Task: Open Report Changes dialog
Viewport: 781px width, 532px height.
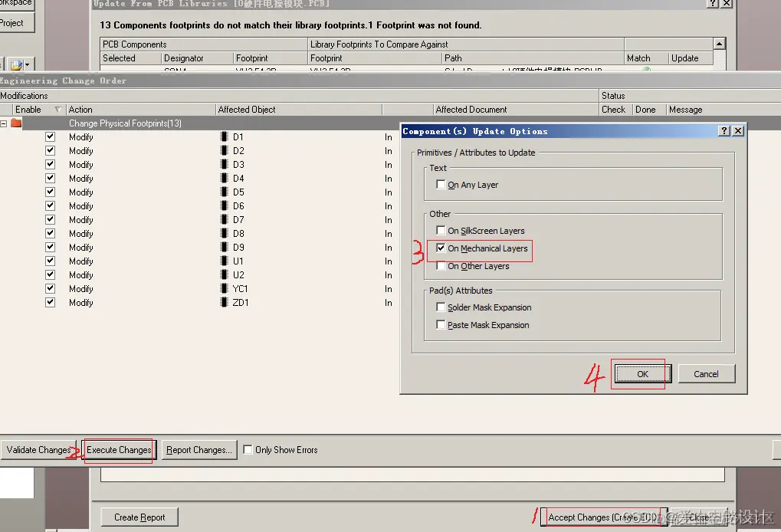Action: point(199,450)
